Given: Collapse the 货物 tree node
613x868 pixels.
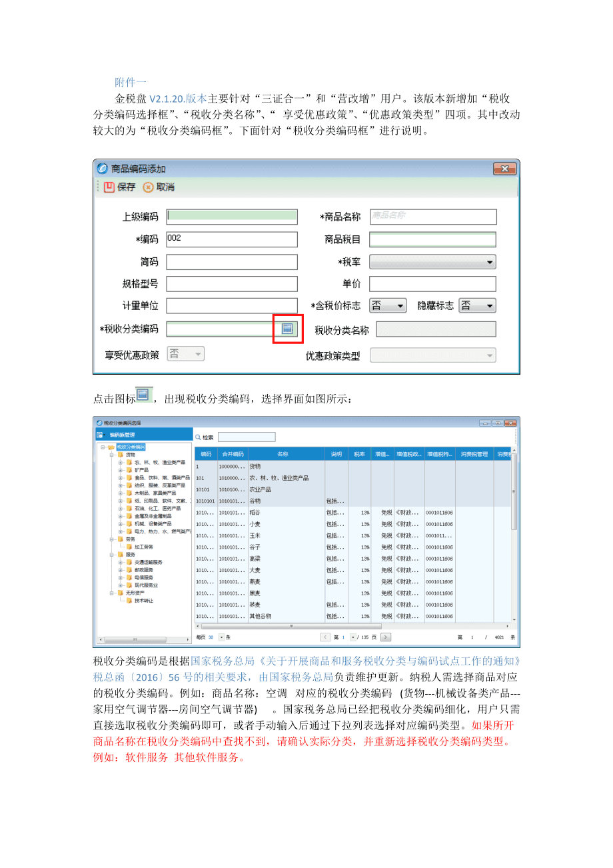Looking at the screenshot, I should click(111, 455).
